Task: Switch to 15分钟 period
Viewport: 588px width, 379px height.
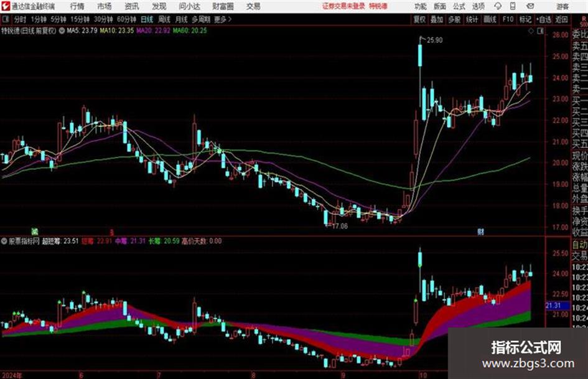Action: [x=80, y=19]
